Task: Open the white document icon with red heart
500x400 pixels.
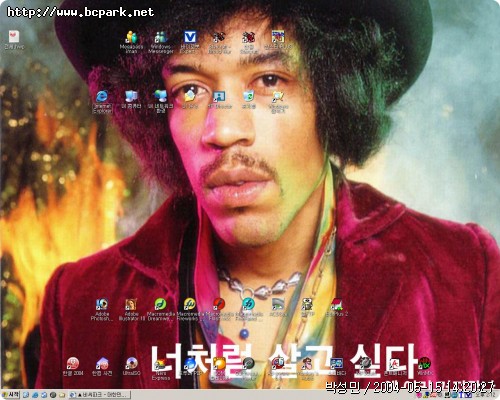Action: tap(14, 39)
